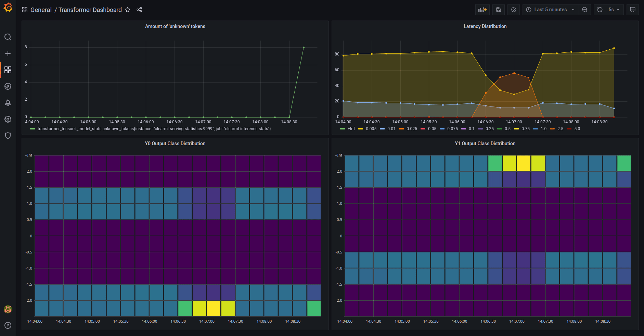Open Explore using the compass icon

[8, 86]
